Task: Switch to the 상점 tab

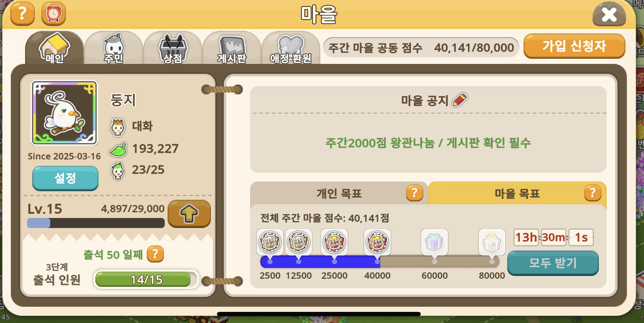Action: coord(172,48)
